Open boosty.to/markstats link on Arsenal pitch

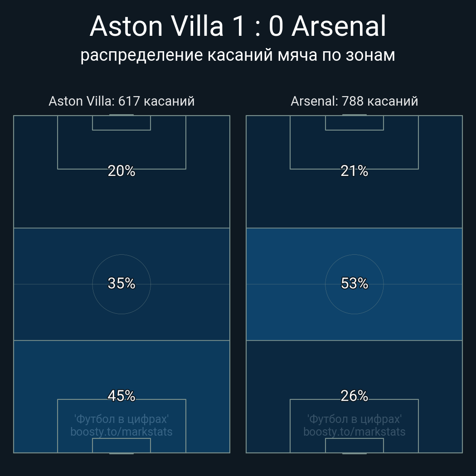tap(354, 432)
